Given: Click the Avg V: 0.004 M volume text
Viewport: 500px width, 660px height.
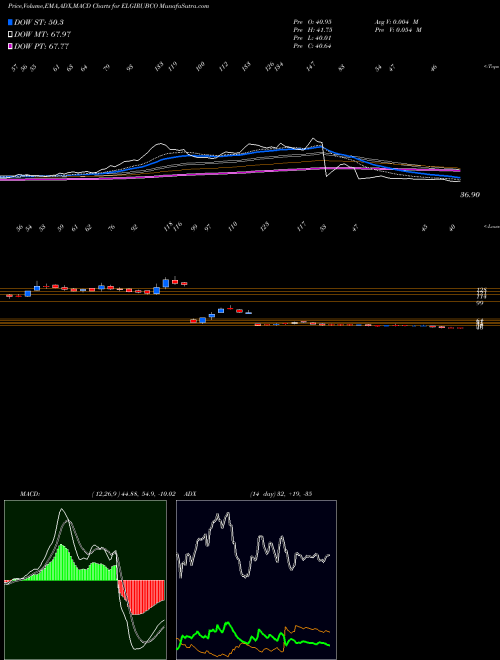Looking at the screenshot, I should (x=397, y=22).
